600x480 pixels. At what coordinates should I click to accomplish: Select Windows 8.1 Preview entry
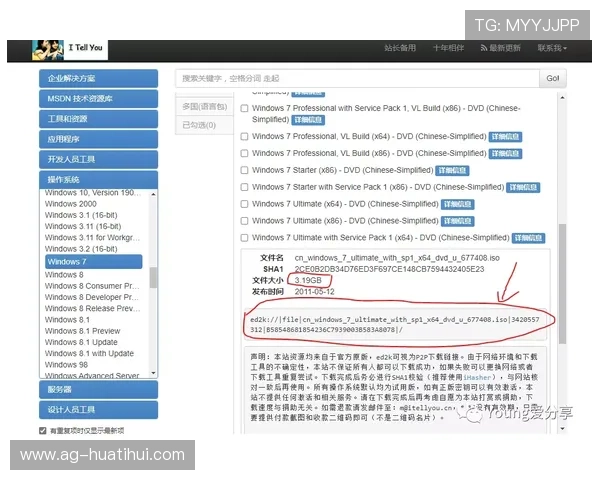(x=83, y=331)
